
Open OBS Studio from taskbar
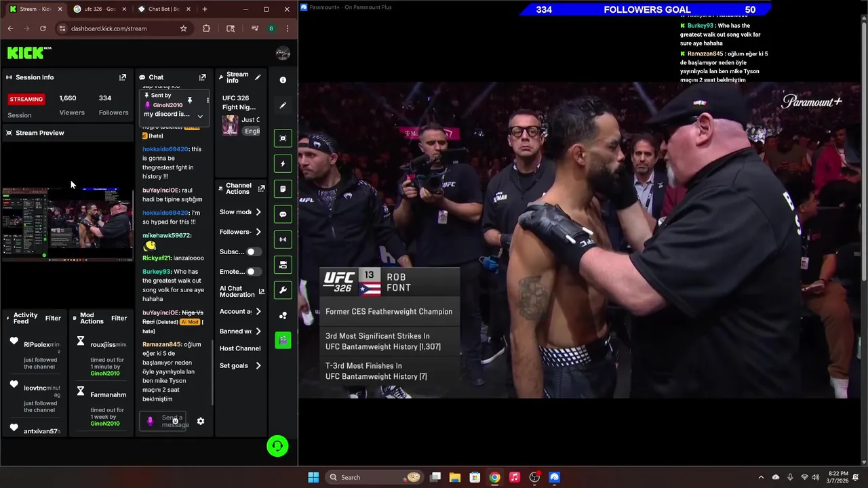(534, 477)
